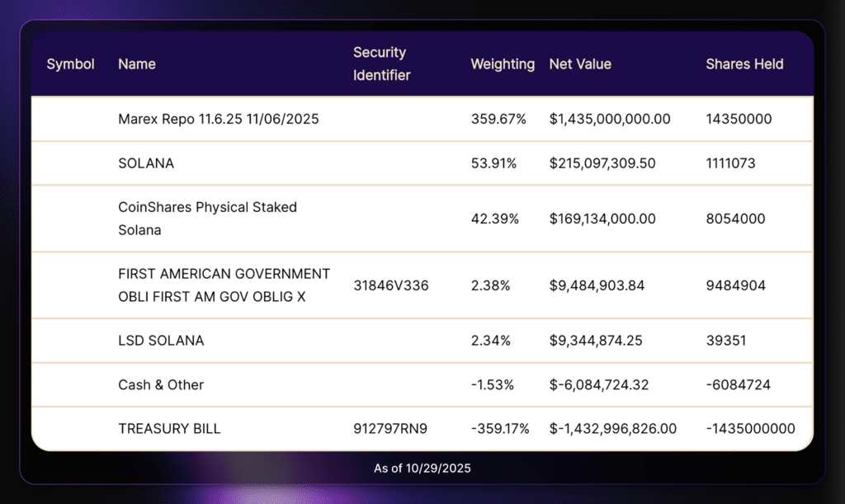Click the Net Value column header
Image resolution: width=845 pixels, height=504 pixels.
click(580, 64)
